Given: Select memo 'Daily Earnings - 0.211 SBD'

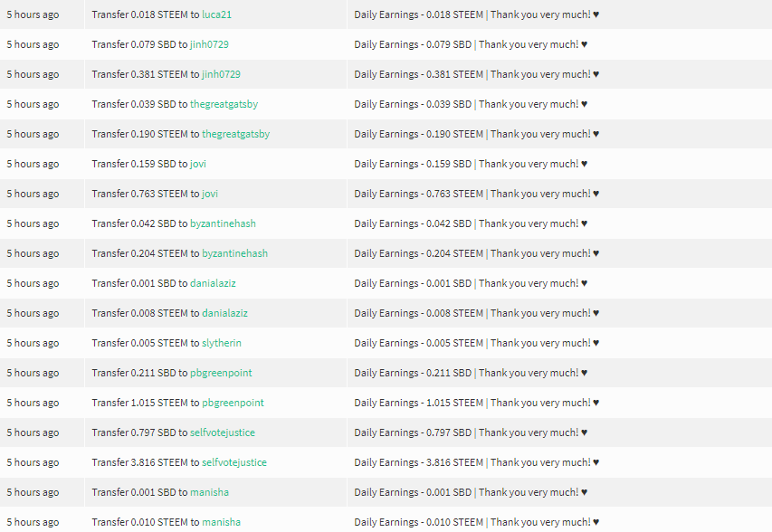Looking at the screenshot, I should pos(413,373).
